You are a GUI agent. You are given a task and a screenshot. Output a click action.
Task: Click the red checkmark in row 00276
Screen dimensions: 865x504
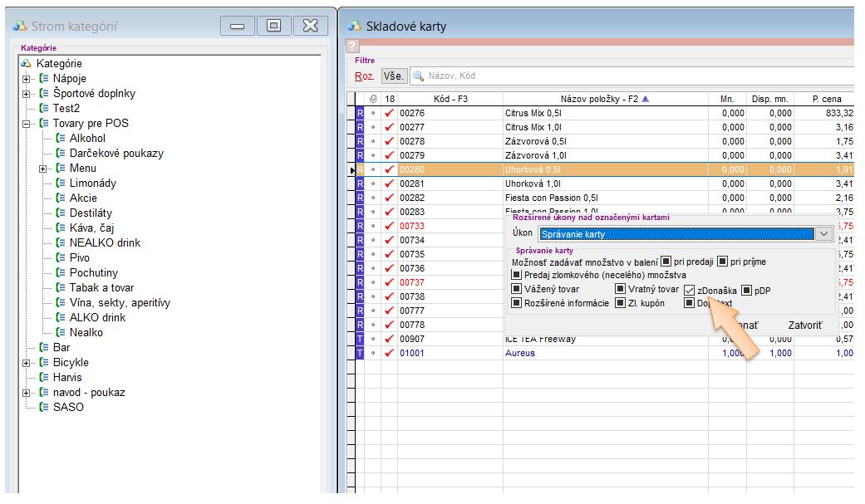pos(389,113)
